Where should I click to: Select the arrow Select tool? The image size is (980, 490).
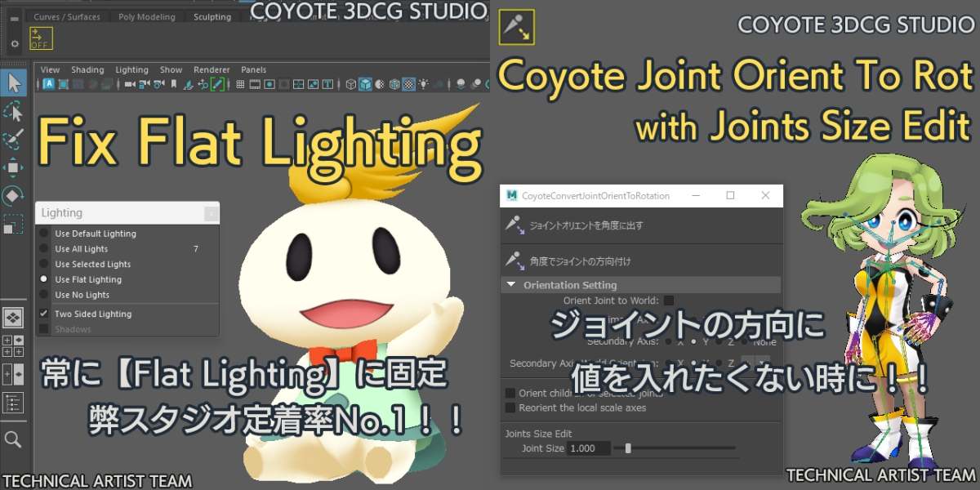[14, 82]
